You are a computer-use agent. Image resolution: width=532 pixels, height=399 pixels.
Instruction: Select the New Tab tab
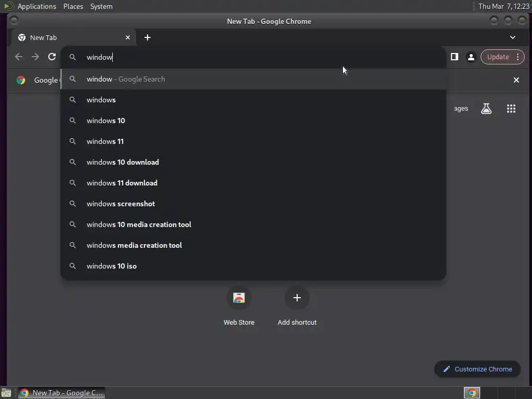tap(74, 37)
